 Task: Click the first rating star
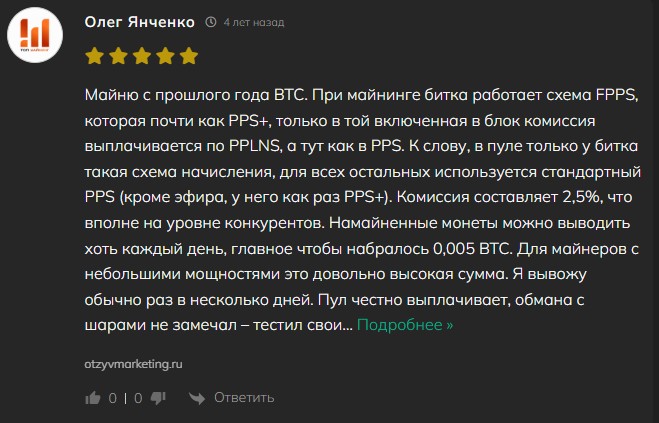tap(95, 56)
